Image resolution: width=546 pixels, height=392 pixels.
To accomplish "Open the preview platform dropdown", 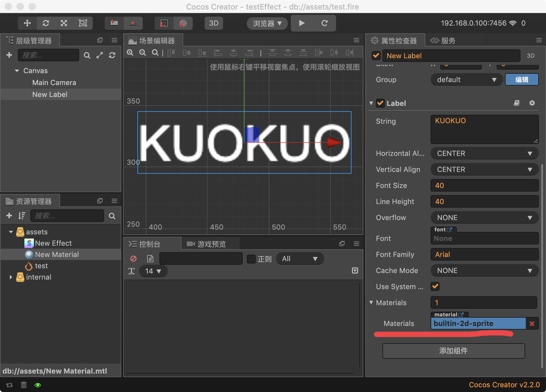I will [267, 23].
